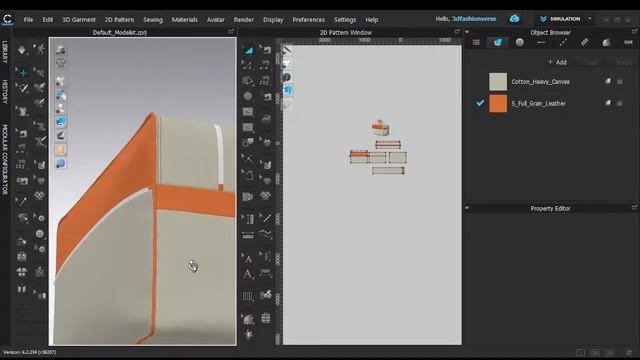
Task: Click the sphere icon on Cotton_Heavy_Canvas row
Action: (608, 81)
